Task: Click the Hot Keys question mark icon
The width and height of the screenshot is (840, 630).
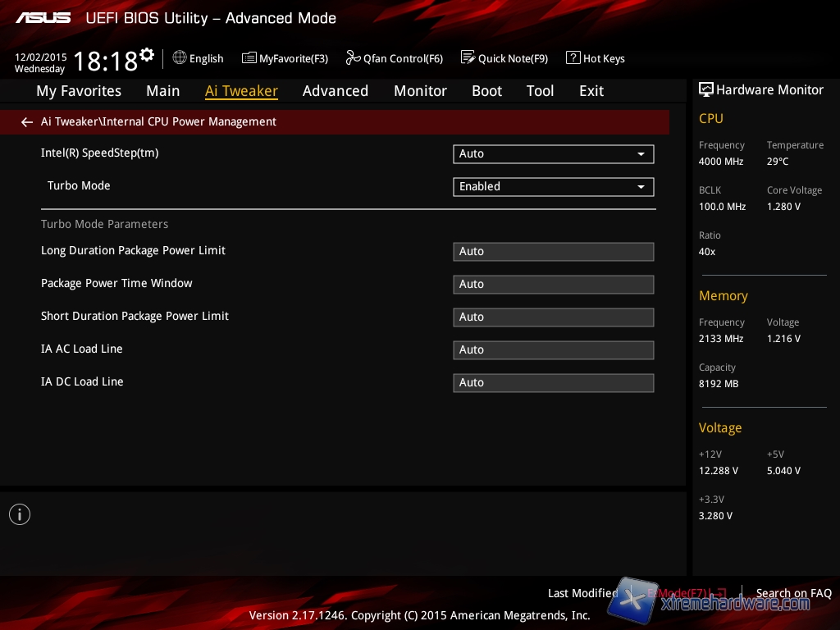Action: [573, 58]
